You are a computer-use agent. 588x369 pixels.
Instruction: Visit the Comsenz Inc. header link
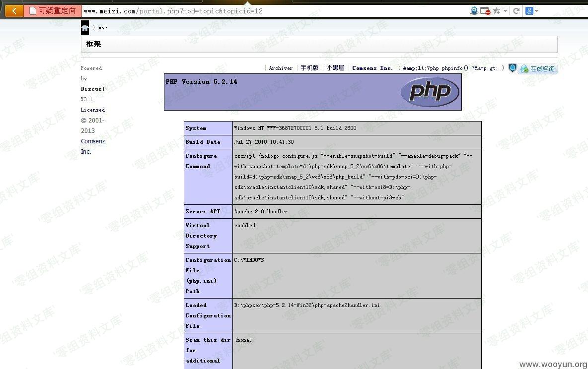372,68
